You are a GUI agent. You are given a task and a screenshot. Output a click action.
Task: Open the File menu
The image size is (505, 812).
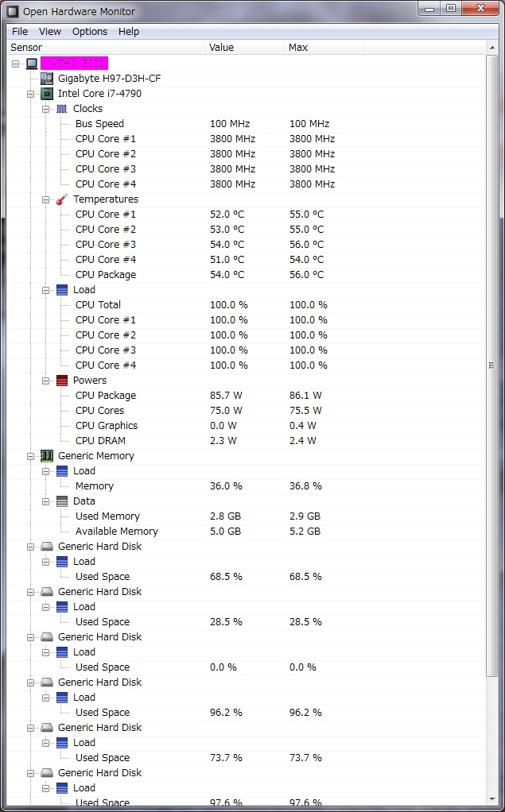point(20,32)
